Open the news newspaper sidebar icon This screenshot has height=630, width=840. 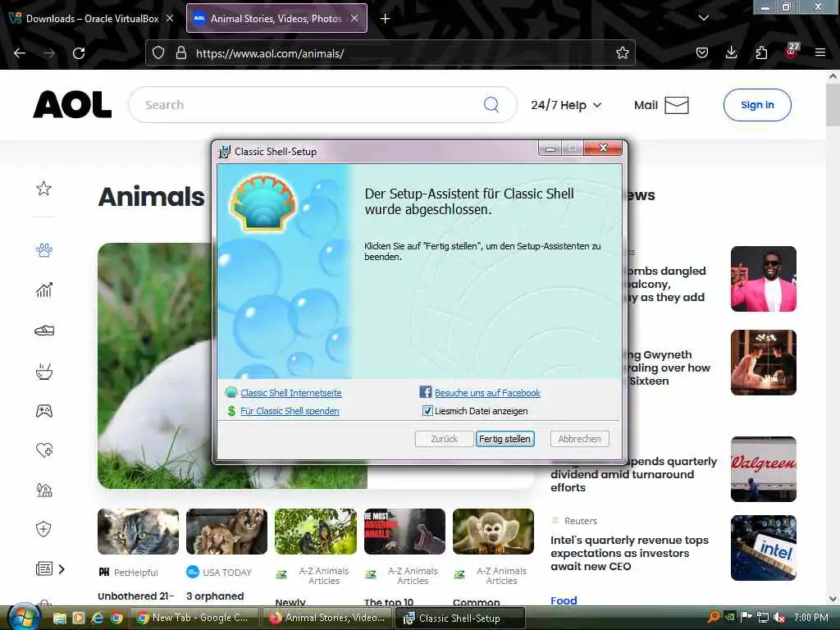(x=44, y=569)
